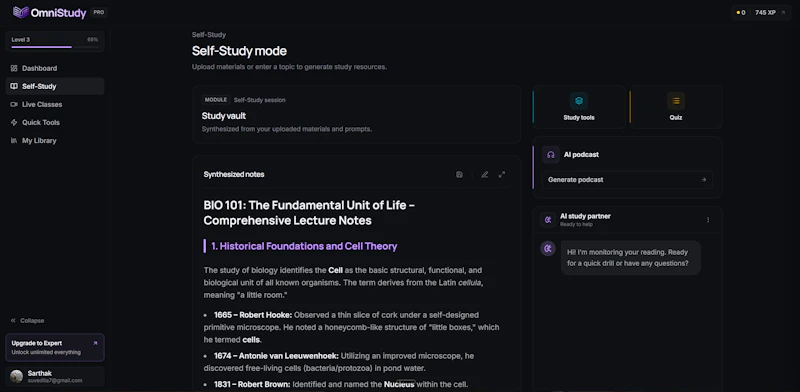Screen dimensions: 800x392
Task: Click the 745 XP text
Action: tap(765, 13)
